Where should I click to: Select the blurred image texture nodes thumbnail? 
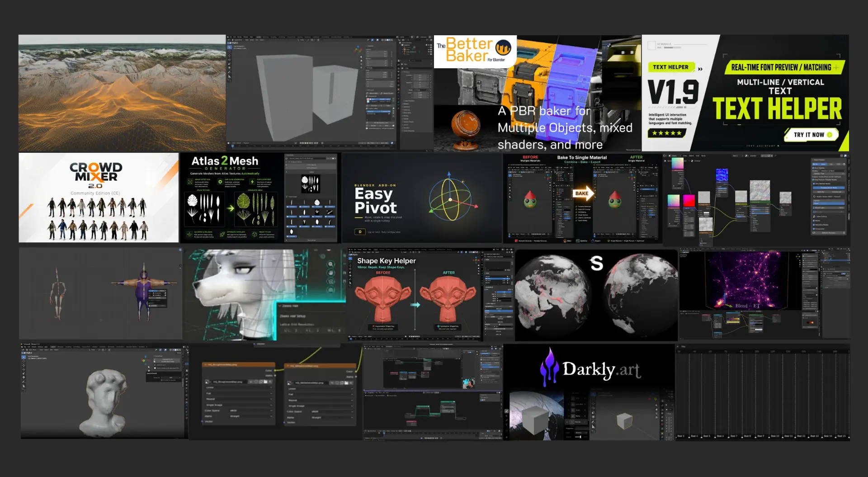tap(276, 392)
